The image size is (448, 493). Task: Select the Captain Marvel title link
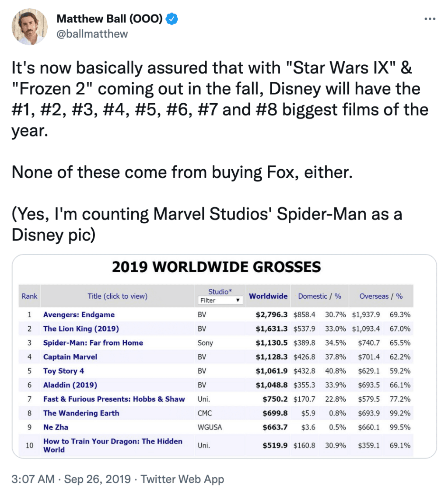click(70, 357)
